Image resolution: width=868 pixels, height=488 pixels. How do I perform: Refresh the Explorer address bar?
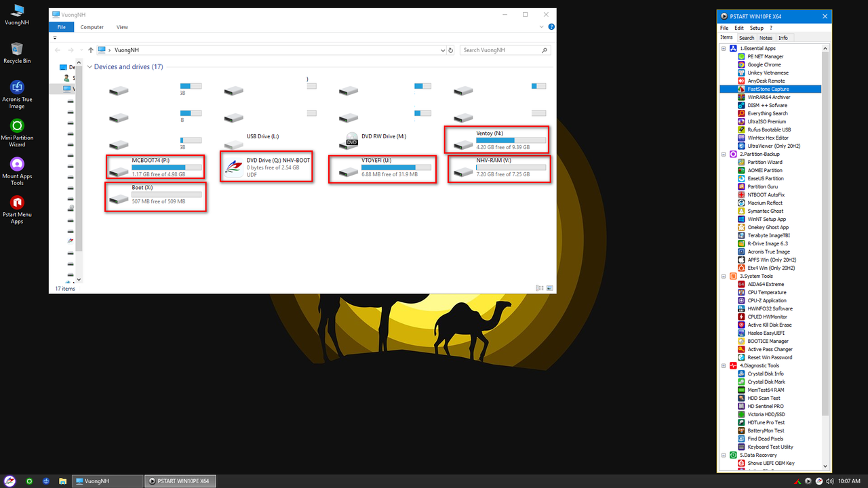[451, 50]
